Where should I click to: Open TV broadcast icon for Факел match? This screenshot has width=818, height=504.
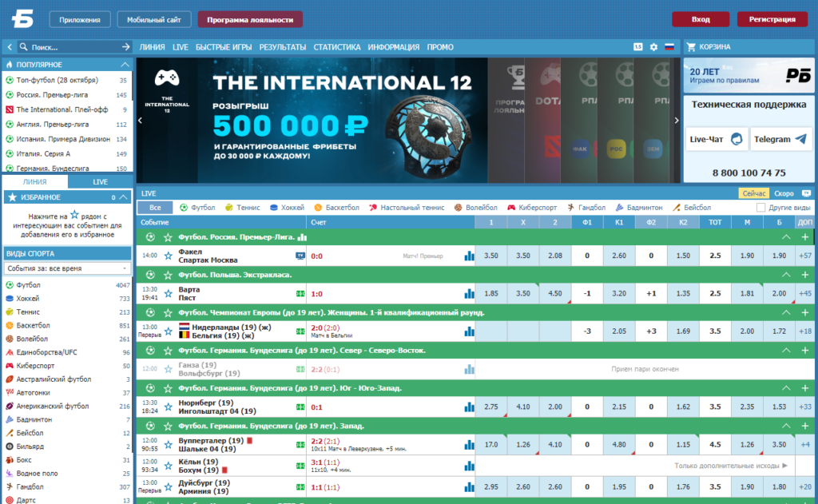[300, 256]
